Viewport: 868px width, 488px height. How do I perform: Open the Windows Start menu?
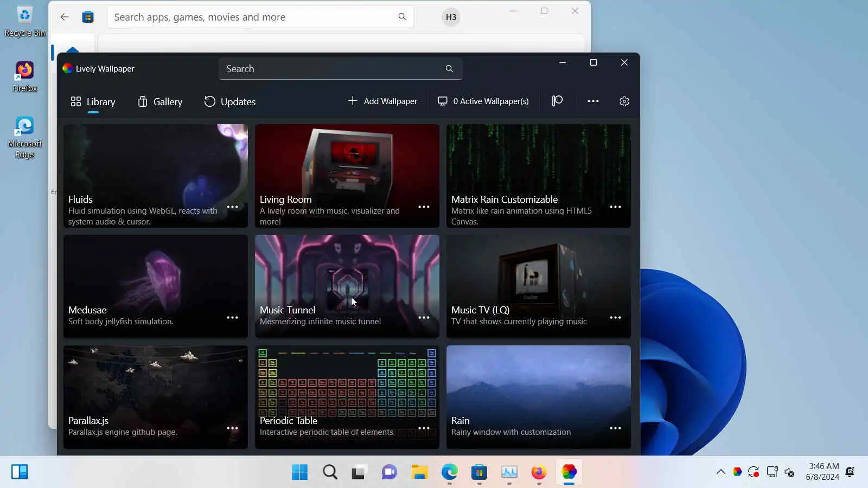point(299,472)
